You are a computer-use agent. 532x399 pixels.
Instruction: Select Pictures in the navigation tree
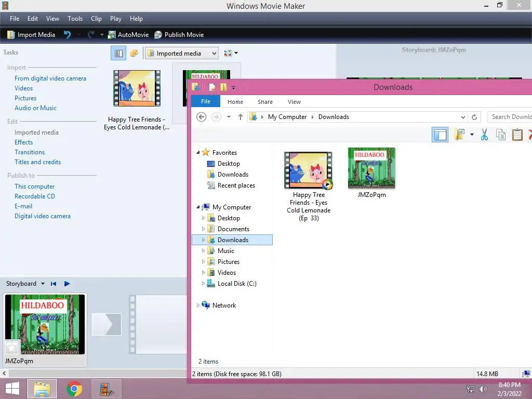(229, 262)
